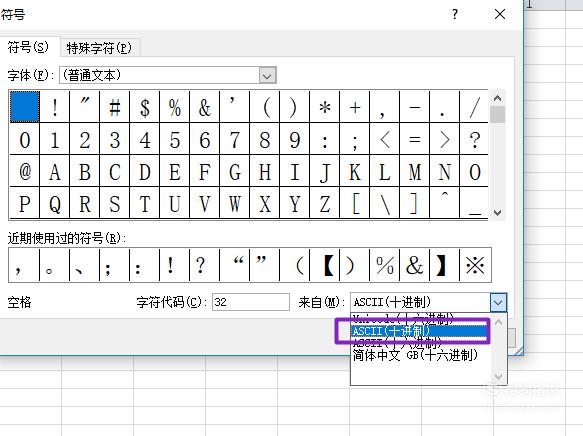Choose ASCII(十进制) in the open list
583x436 pixels.
[x=419, y=331]
